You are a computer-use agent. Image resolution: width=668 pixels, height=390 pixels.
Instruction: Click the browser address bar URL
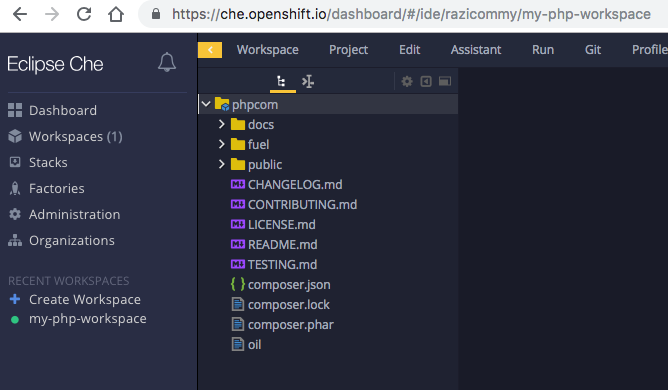click(411, 14)
